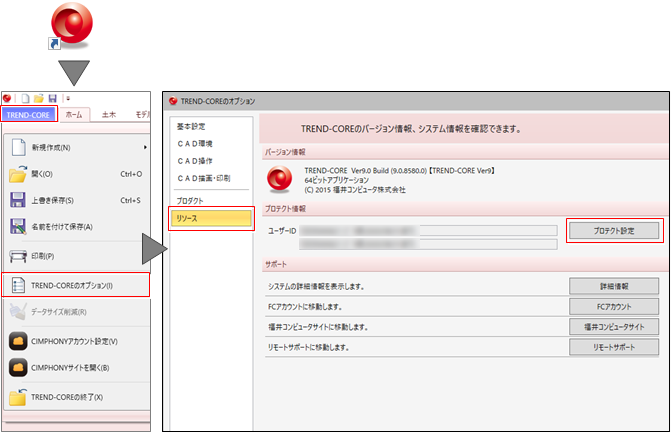Click the 開く(O) folder icon

point(18,174)
